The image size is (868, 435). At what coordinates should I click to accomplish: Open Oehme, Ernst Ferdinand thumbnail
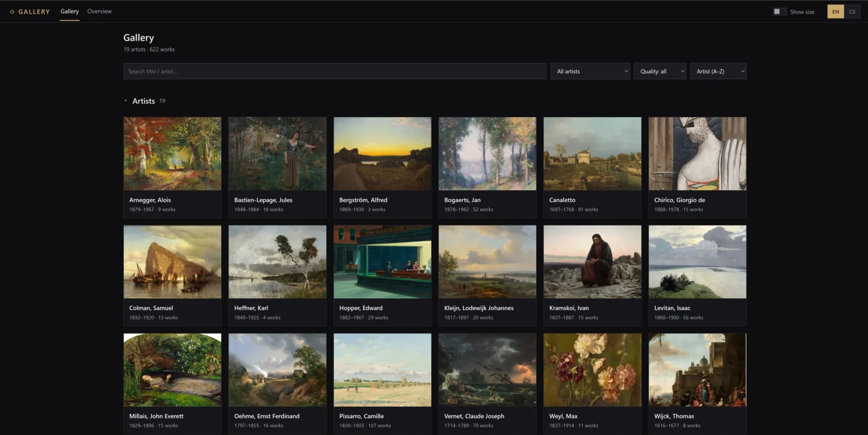point(277,370)
